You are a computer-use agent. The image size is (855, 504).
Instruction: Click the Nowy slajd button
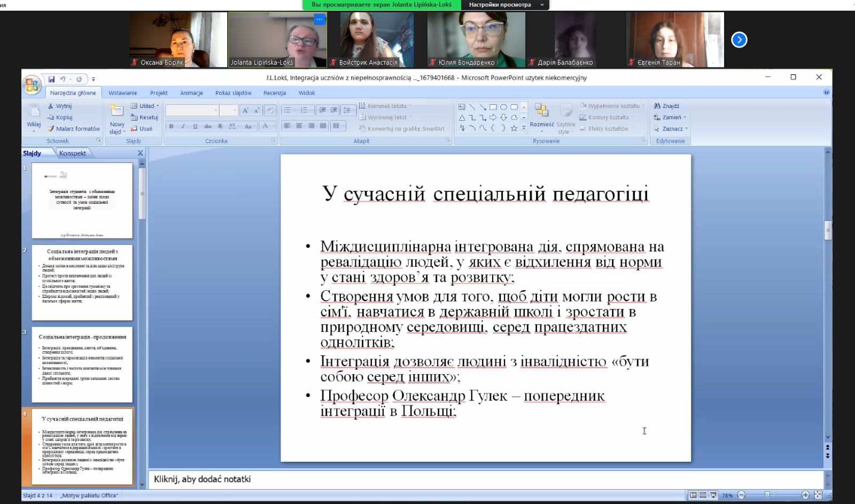coord(116,120)
